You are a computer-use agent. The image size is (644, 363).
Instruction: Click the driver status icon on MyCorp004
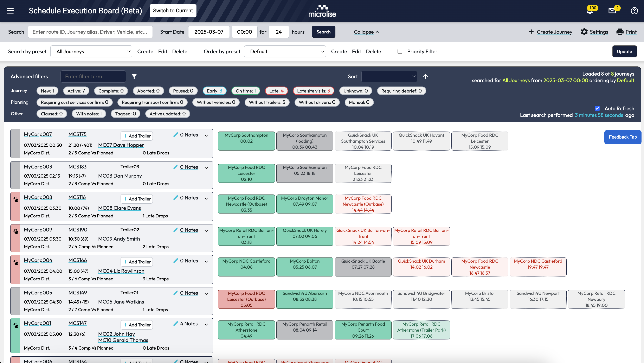[x=16, y=262]
